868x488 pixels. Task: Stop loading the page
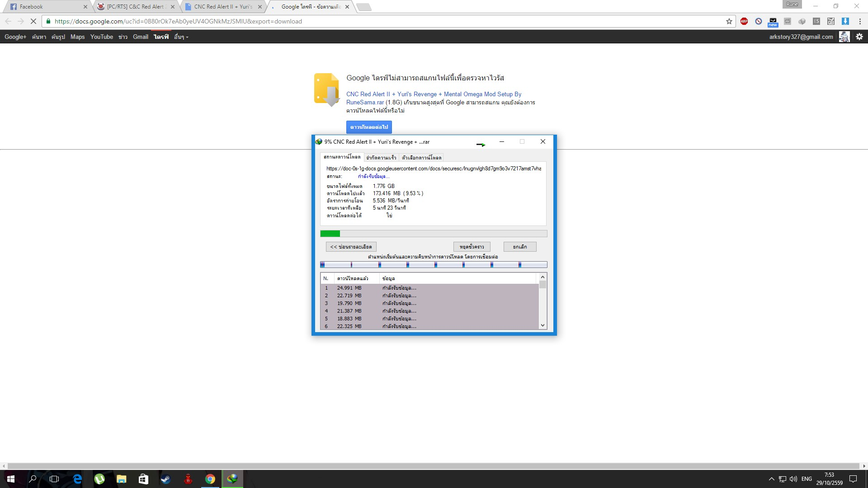(33, 21)
